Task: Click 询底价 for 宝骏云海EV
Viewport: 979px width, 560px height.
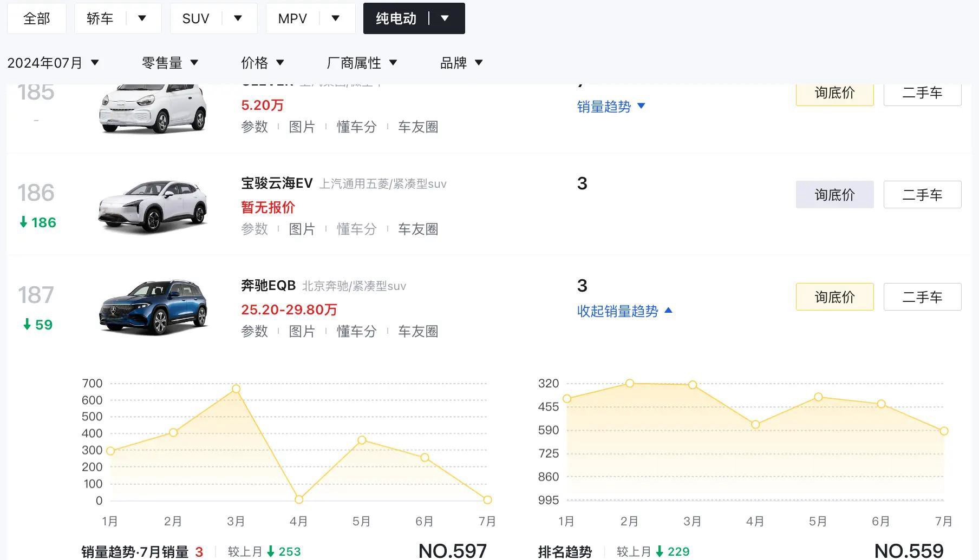Action: pyautogui.click(x=834, y=194)
